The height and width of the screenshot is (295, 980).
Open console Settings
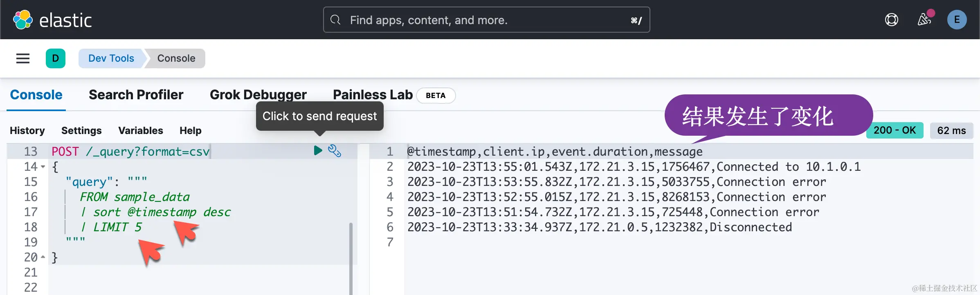pyautogui.click(x=81, y=131)
